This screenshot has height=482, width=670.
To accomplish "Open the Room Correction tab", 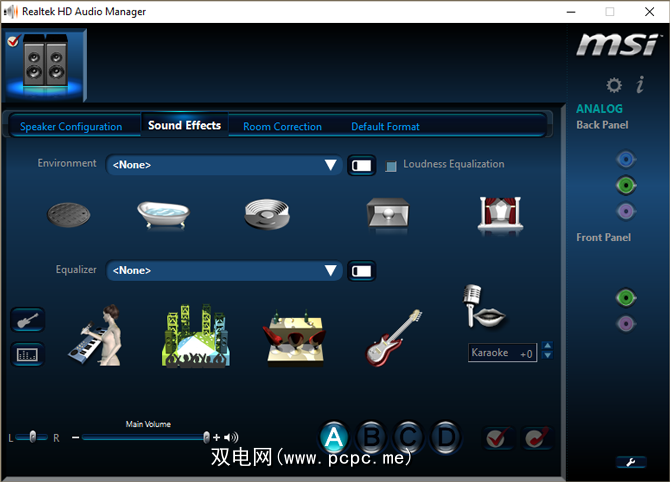I will [x=282, y=126].
